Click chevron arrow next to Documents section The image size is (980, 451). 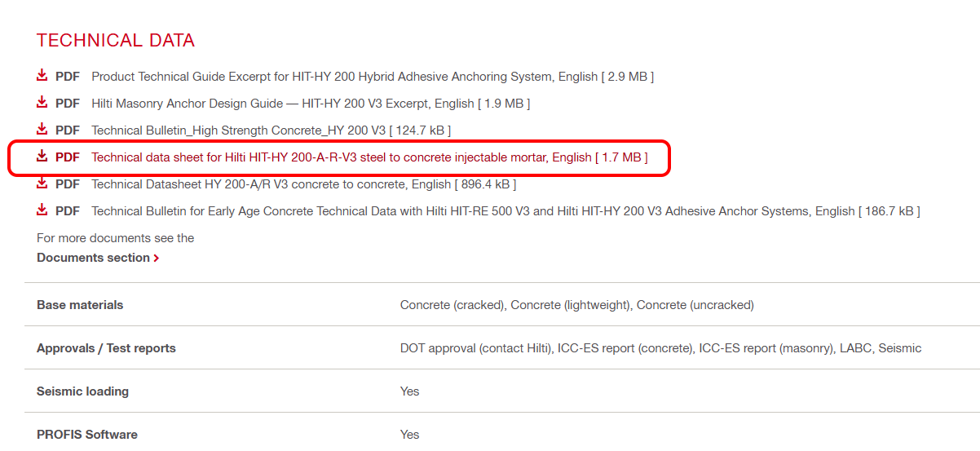point(157,258)
